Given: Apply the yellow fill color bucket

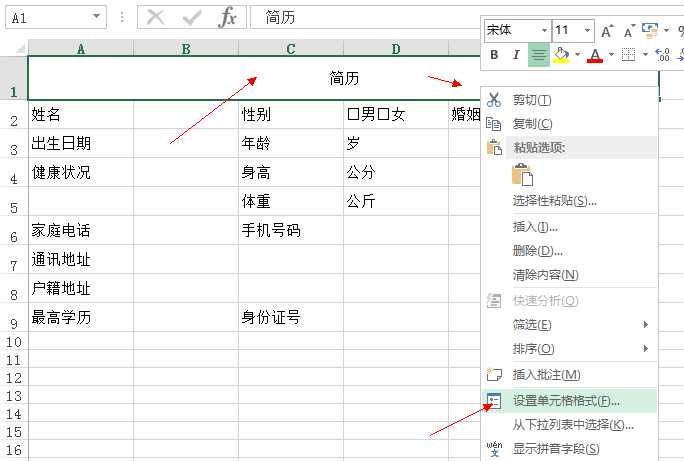Looking at the screenshot, I should (x=561, y=55).
